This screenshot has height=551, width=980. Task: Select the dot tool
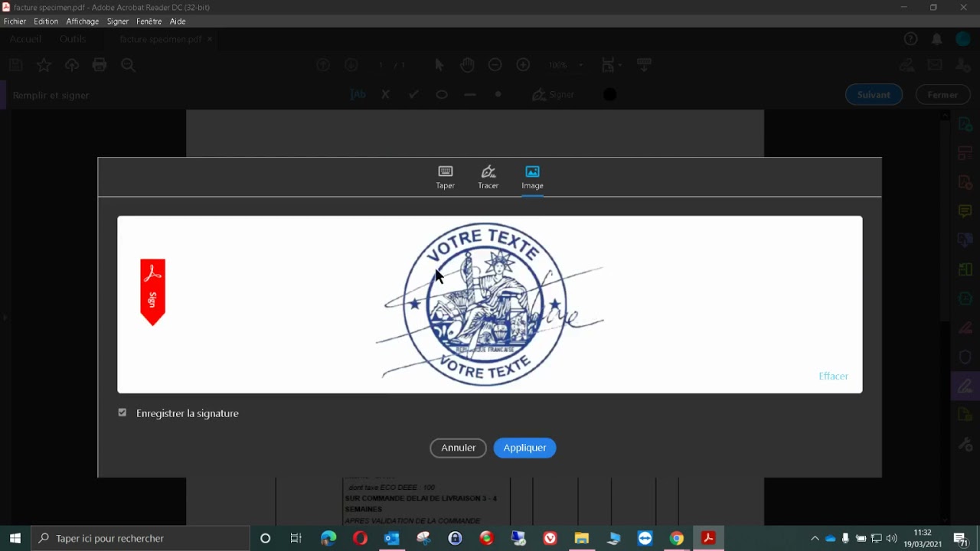point(498,95)
